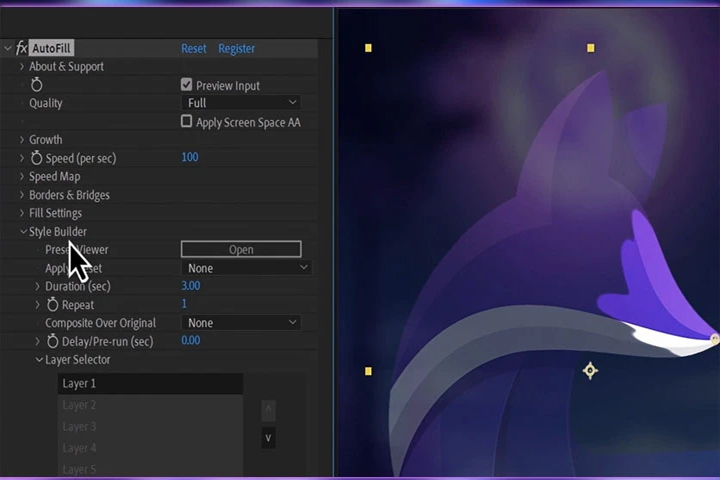Click the Reset link for AutoFill
Screen dimensions: 720x480
coord(193,48)
